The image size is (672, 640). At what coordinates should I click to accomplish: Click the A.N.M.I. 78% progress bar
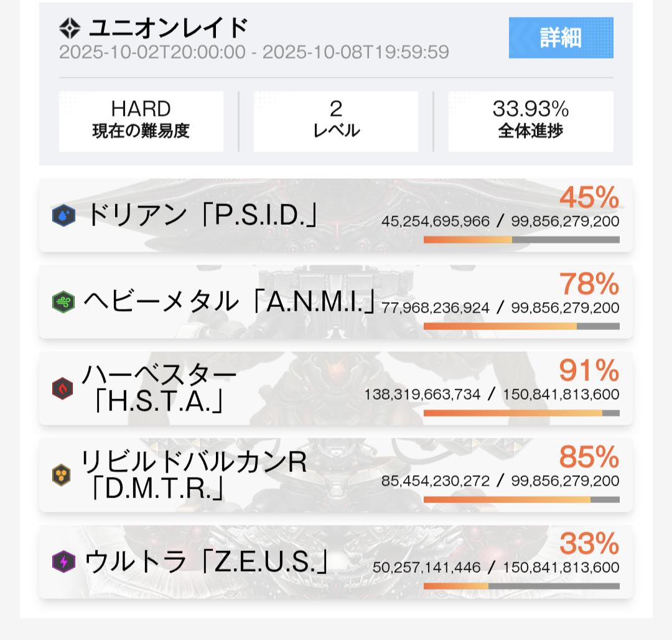click(x=521, y=326)
